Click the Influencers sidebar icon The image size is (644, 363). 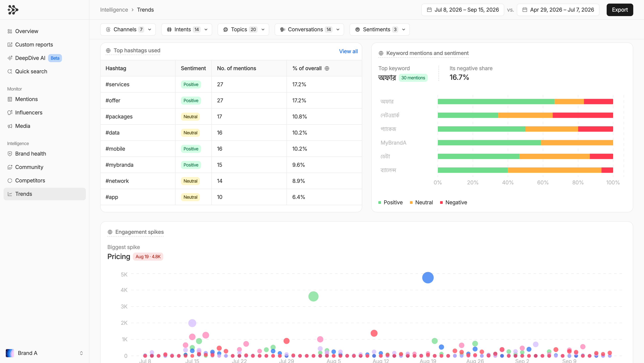pyautogui.click(x=10, y=113)
